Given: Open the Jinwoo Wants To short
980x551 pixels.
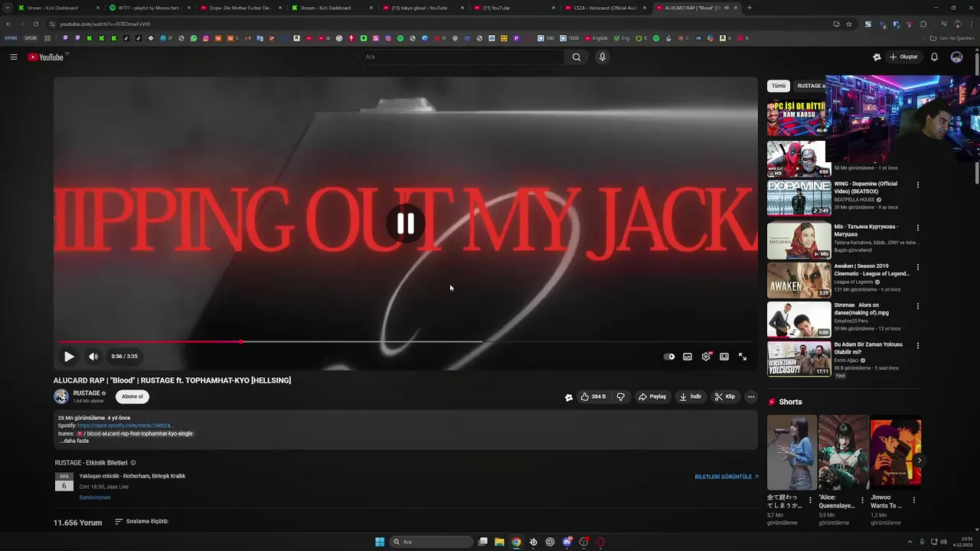Looking at the screenshot, I should coord(896,452).
